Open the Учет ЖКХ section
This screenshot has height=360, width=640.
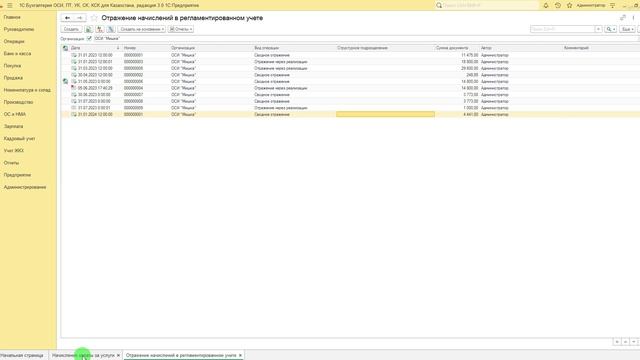(13, 151)
